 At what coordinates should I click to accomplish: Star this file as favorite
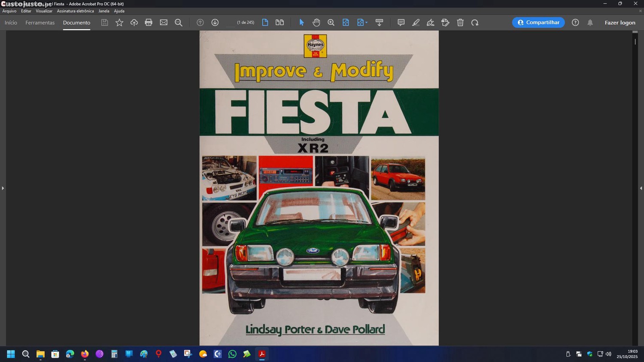pyautogui.click(x=119, y=22)
